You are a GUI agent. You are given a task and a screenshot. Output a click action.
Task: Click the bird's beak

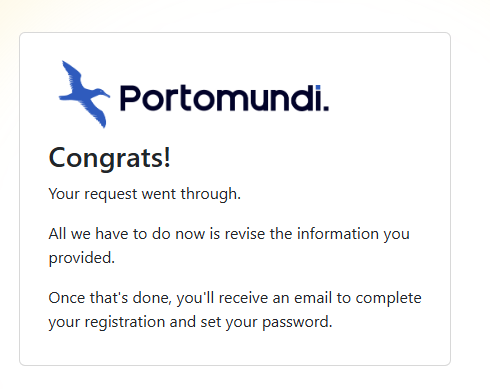(x=107, y=96)
